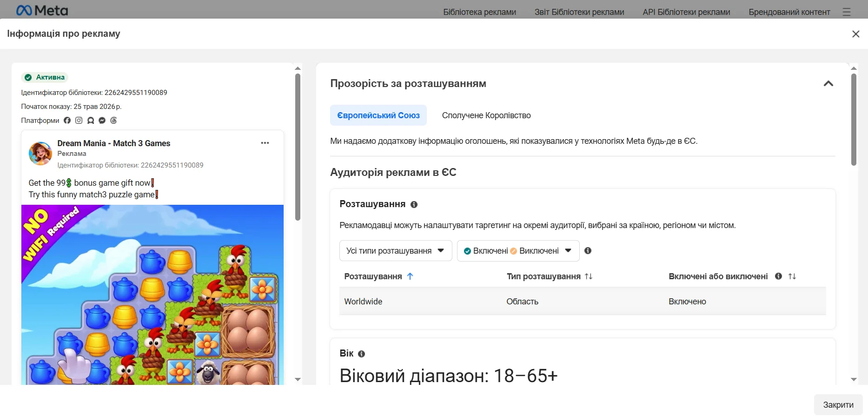
Task: Click the Worldwide cell in the location table
Action: point(363,302)
